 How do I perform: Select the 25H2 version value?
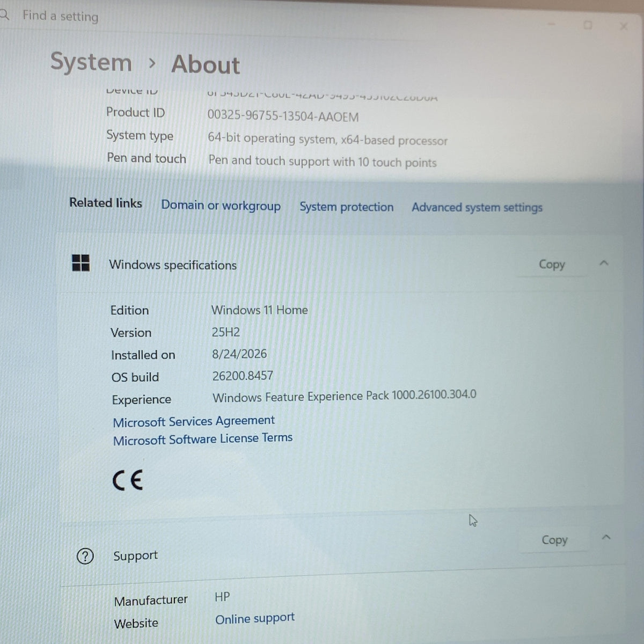[226, 332]
